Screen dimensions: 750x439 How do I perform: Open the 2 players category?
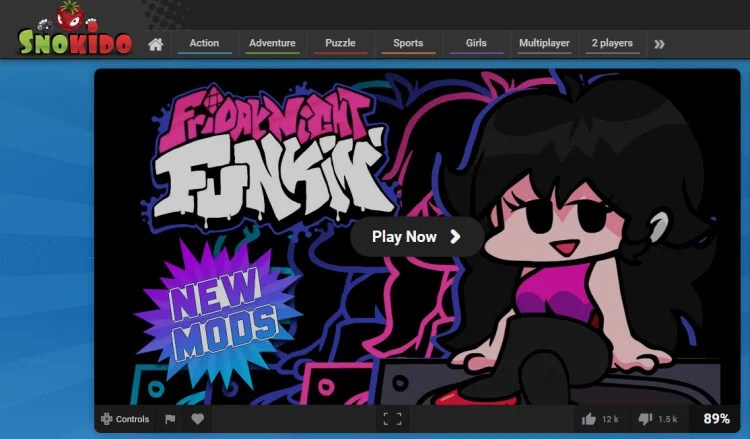click(x=612, y=44)
